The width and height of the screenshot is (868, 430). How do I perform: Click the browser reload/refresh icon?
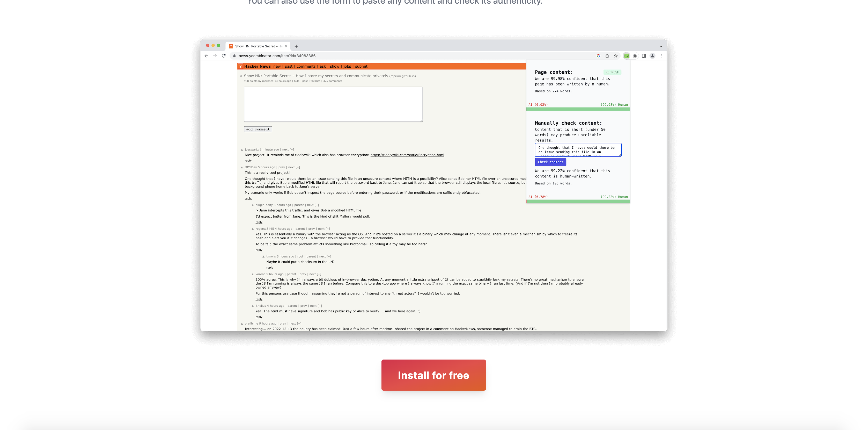(x=223, y=55)
